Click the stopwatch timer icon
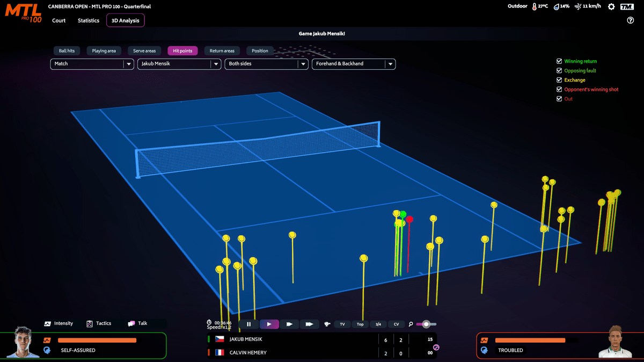The width and height of the screenshot is (644, 362). 209,322
